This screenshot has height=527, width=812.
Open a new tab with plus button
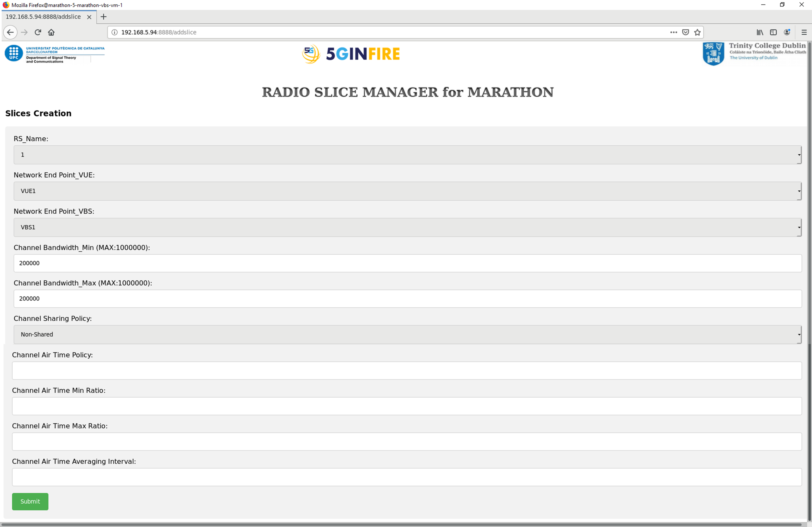tap(104, 17)
